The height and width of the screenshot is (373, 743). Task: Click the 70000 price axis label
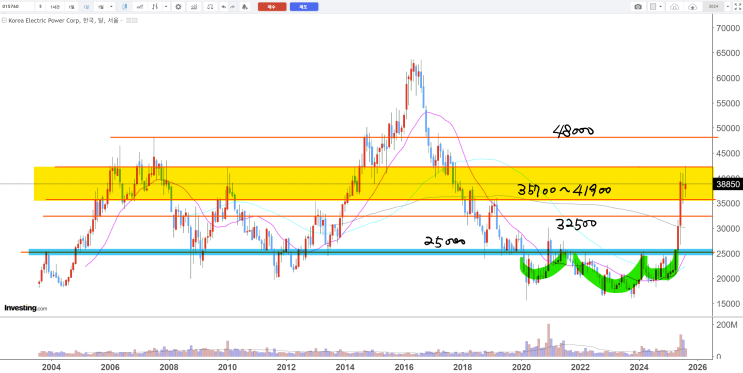pos(728,28)
